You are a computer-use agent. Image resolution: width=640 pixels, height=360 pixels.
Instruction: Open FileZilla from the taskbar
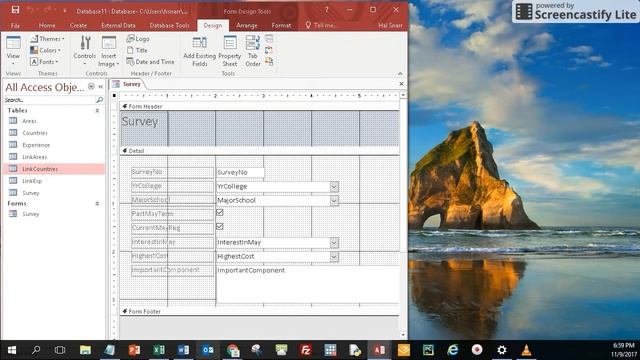[x=306, y=350]
